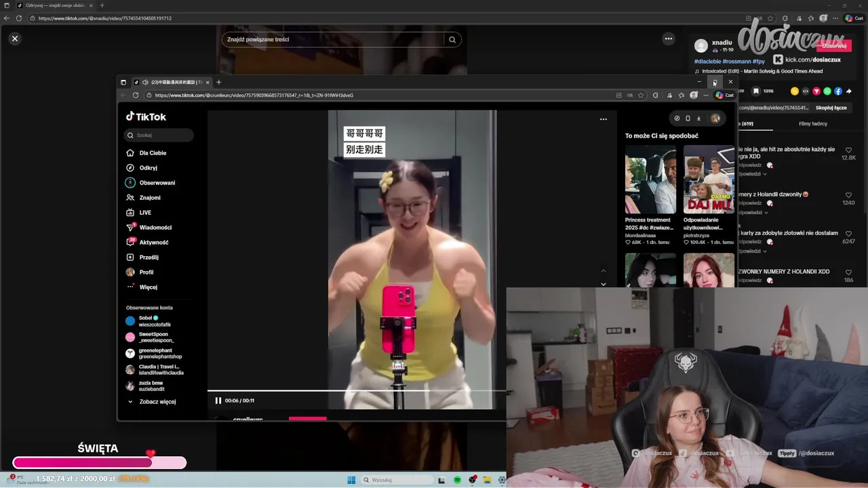Open profile avatar in TikTok header
This screenshot has width=868, height=488.
coord(715,119)
